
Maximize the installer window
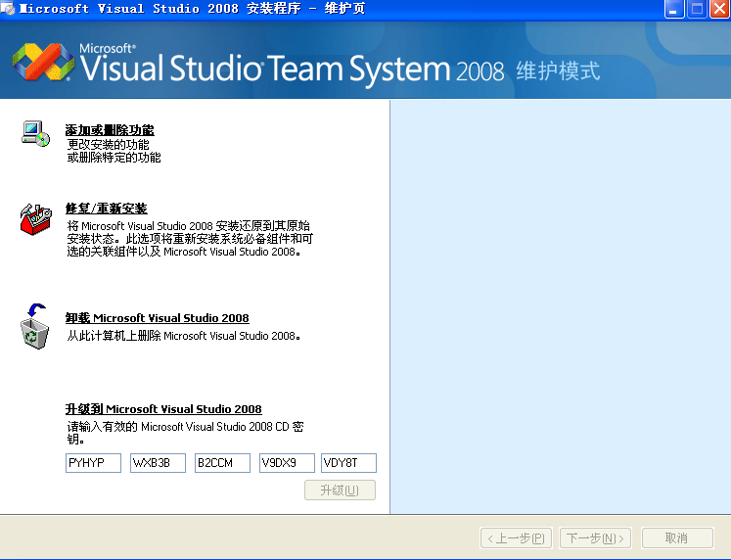click(697, 10)
